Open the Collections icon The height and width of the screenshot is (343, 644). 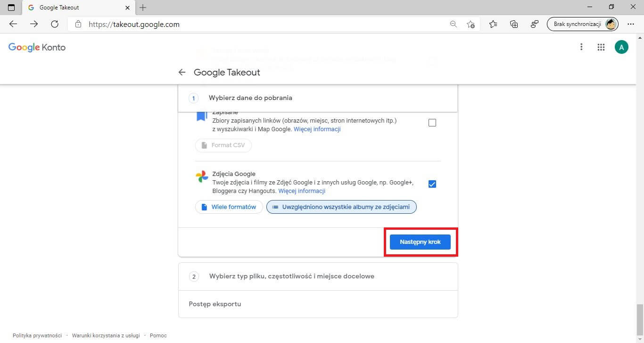point(514,24)
